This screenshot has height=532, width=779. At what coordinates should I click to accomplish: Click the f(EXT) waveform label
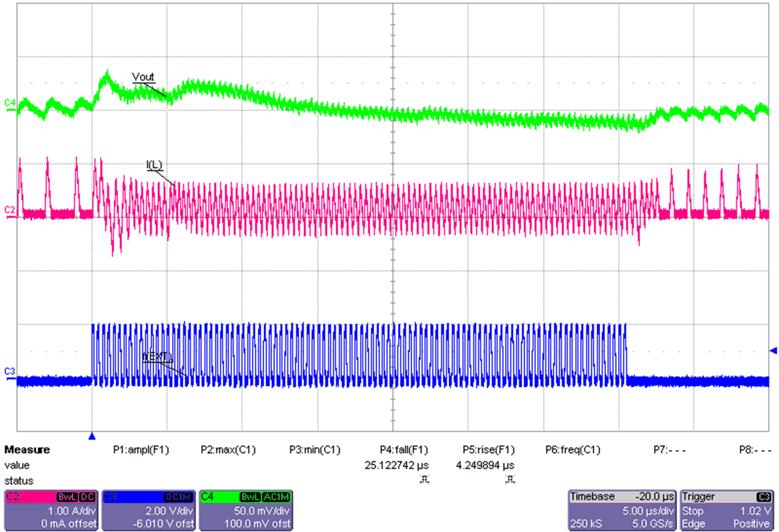pos(157,356)
